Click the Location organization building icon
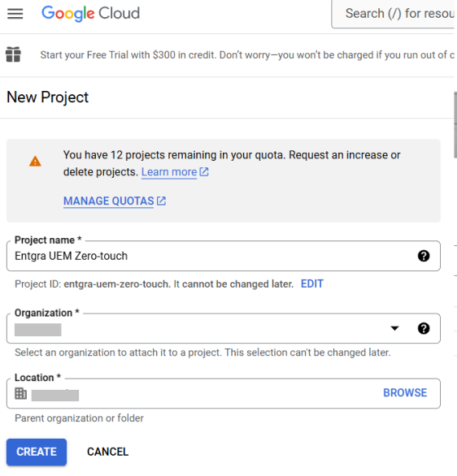 pos(20,393)
